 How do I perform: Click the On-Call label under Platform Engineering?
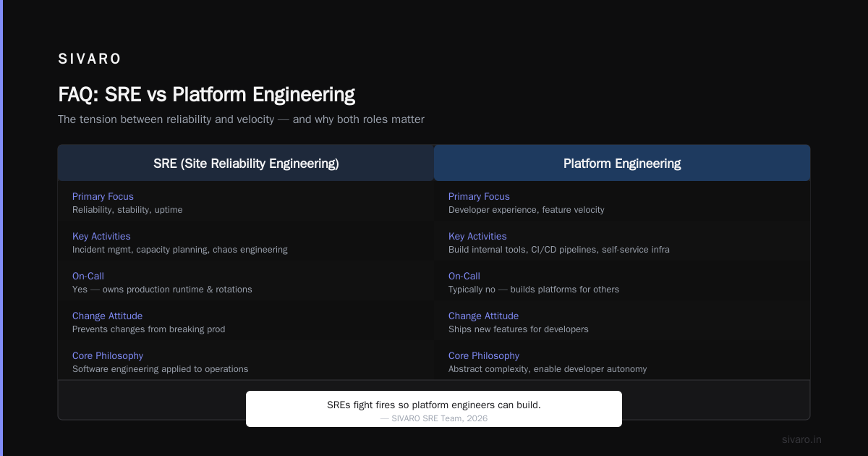[x=464, y=276]
